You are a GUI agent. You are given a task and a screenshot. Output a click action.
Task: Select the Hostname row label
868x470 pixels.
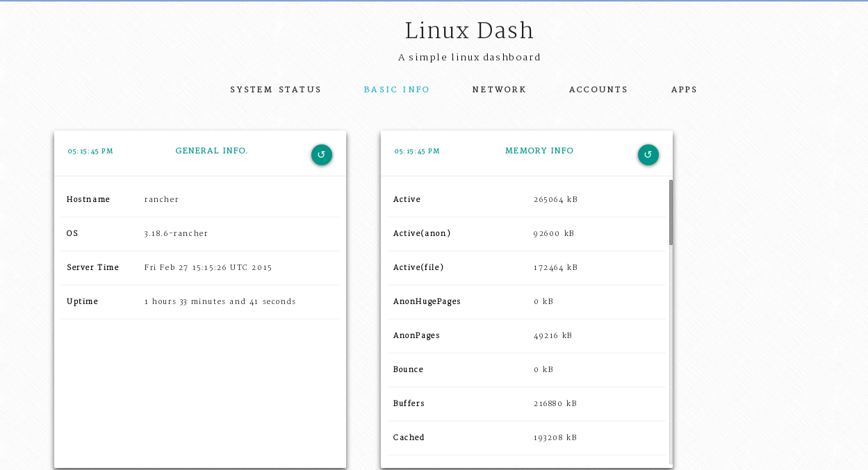point(88,199)
